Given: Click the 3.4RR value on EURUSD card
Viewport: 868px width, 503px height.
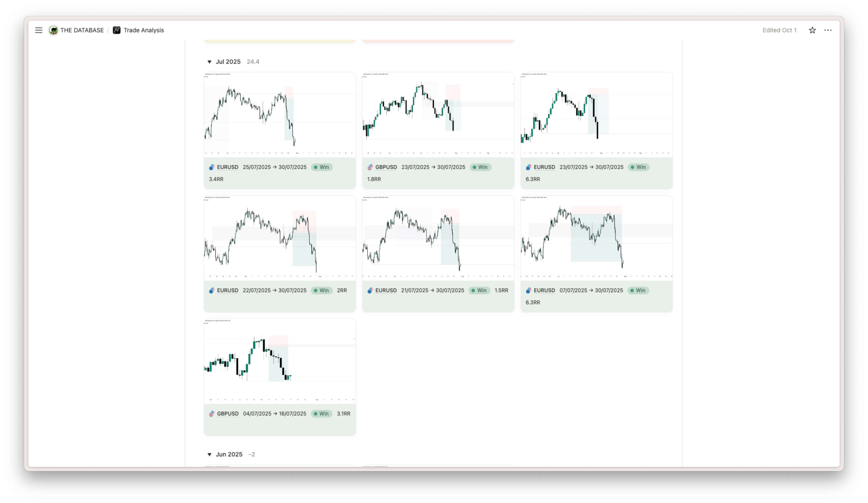Looking at the screenshot, I should pyautogui.click(x=216, y=179).
